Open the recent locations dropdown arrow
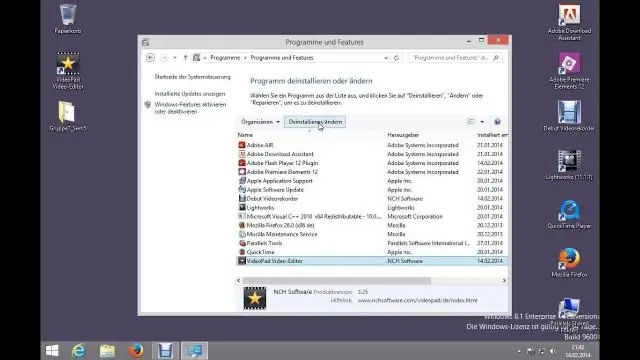The width and height of the screenshot is (640, 360). click(175, 58)
